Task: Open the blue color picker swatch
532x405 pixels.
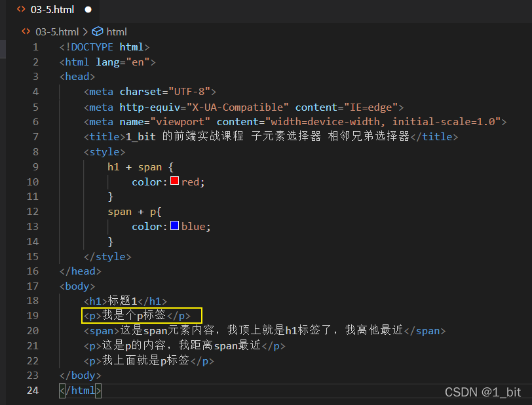Action: [x=174, y=225]
